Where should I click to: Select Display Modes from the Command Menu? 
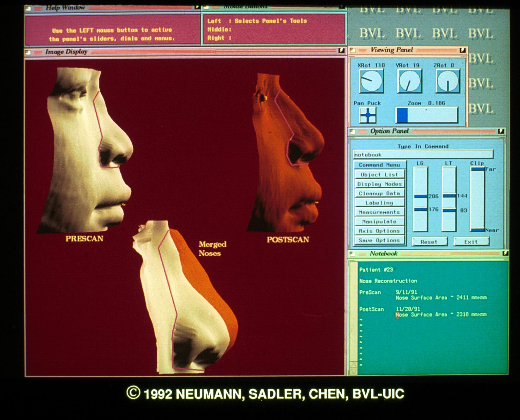tap(379, 184)
